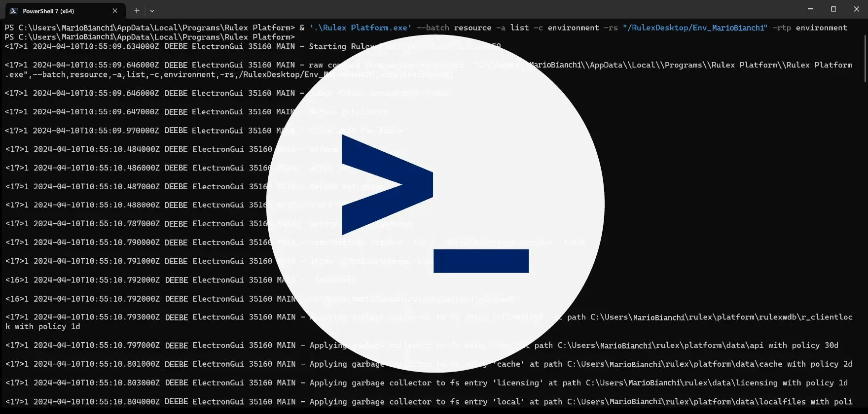Image resolution: width=868 pixels, height=414 pixels.
Task: Click timestamp 2024-04-10T10:55:09.970000Z
Action: click(x=96, y=131)
